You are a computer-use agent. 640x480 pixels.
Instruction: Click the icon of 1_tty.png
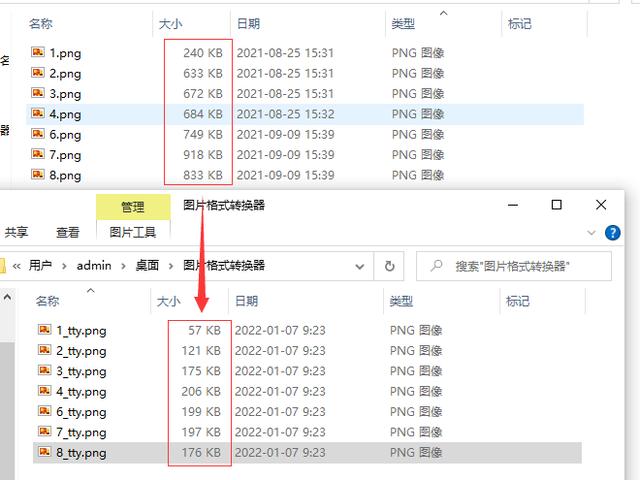tap(44, 329)
